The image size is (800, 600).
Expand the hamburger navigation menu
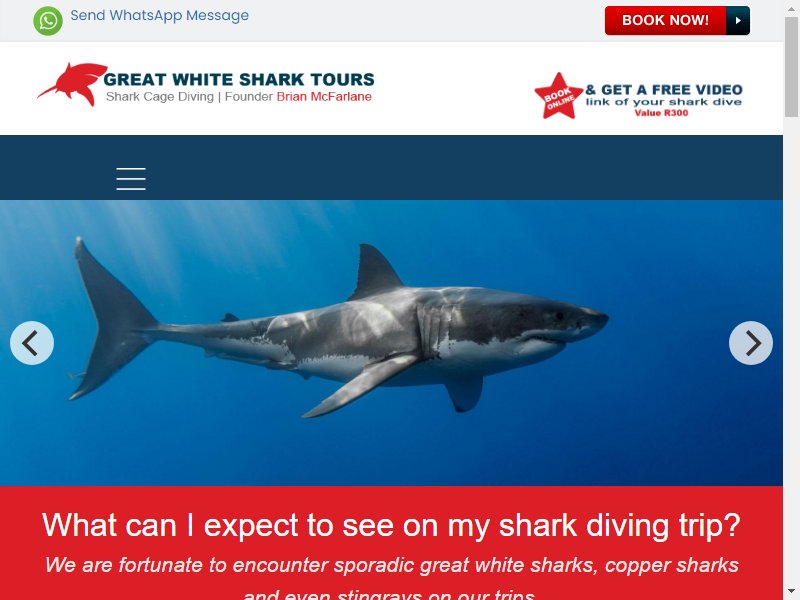131,179
